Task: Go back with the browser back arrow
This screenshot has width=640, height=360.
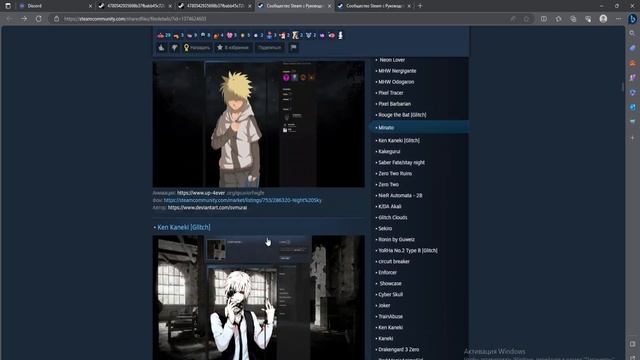Action: [9, 19]
